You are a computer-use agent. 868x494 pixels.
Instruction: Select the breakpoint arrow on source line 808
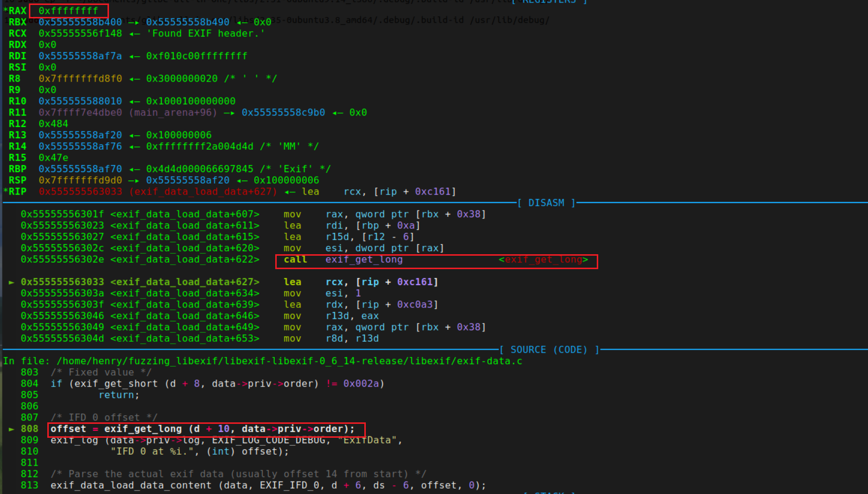[11, 428]
